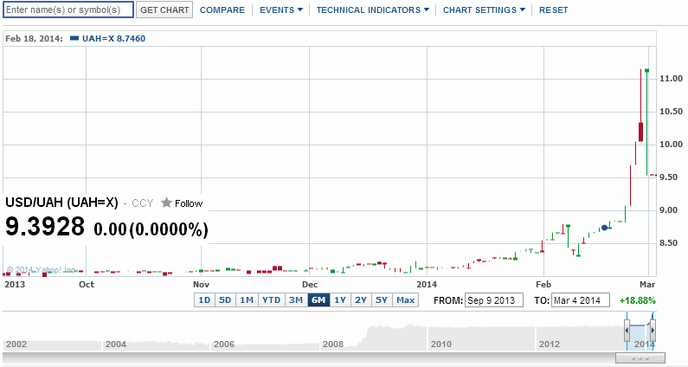This screenshot has height=367, width=688.
Task: Click the blue data point marker on chart
Action: coord(604,227)
